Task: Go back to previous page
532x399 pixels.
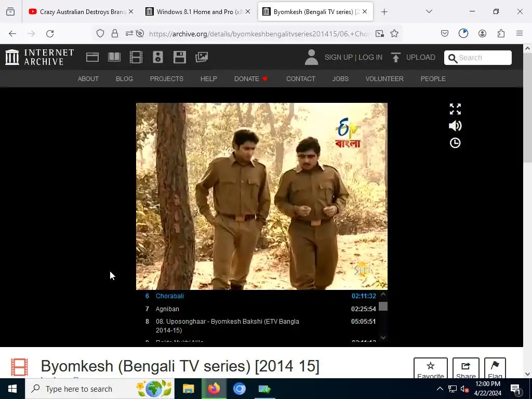Action: [12, 33]
